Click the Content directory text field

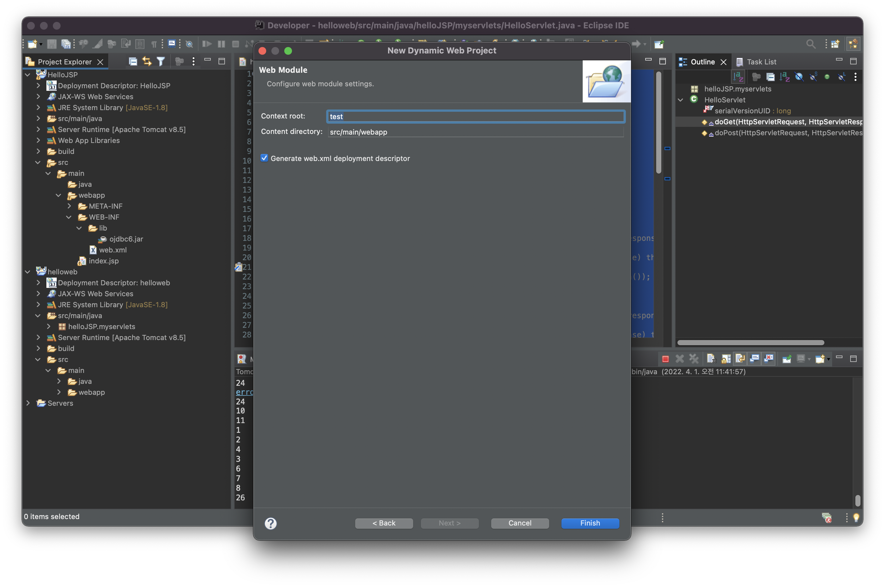coord(475,132)
